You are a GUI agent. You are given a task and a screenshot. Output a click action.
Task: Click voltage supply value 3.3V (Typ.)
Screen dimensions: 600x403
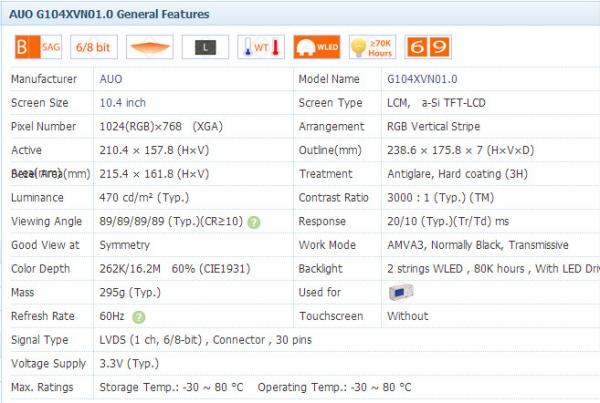[129, 364]
